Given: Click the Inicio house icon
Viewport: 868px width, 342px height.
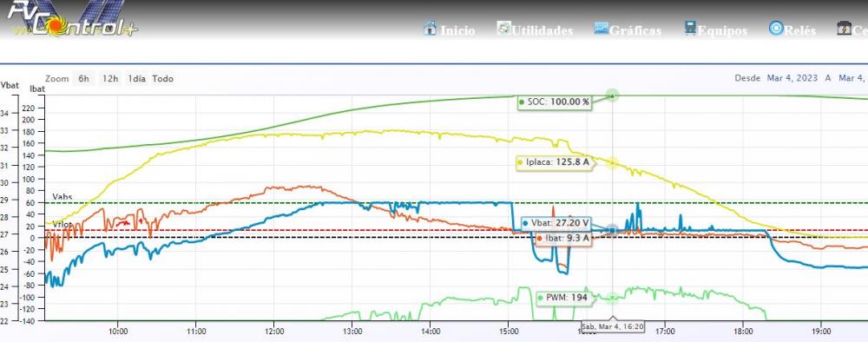Looking at the screenshot, I should (431, 29).
